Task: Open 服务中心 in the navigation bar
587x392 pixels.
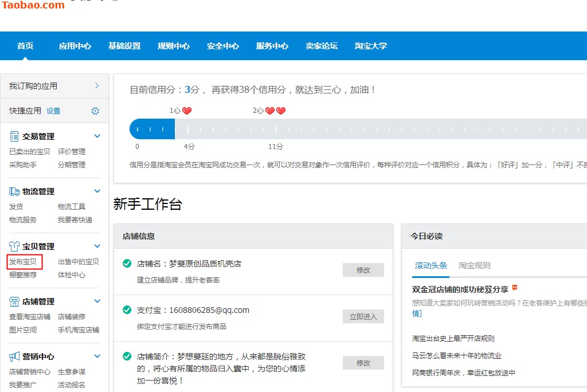Action: [272, 46]
